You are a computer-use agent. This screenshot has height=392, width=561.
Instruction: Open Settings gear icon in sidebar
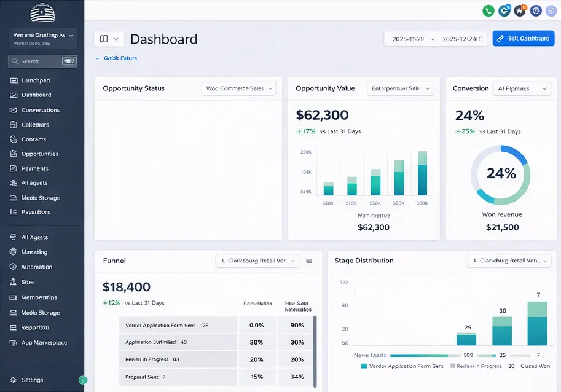click(14, 380)
